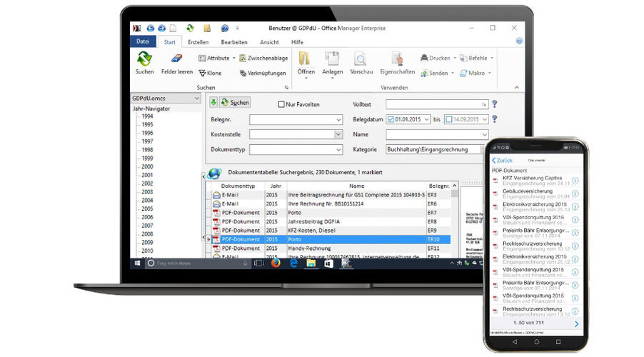
Task: Check the bis 14.09.2015 date checkbox
Action: (x=449, y=119)
